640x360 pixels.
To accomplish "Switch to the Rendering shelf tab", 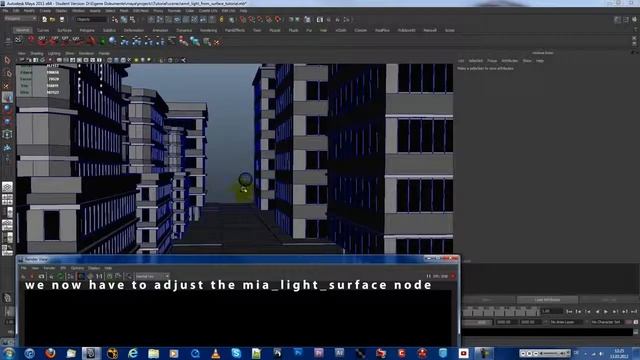I will click(208, 30).
